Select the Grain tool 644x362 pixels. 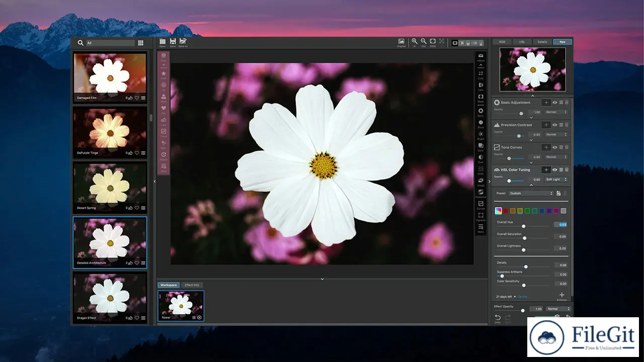point(480,168)
